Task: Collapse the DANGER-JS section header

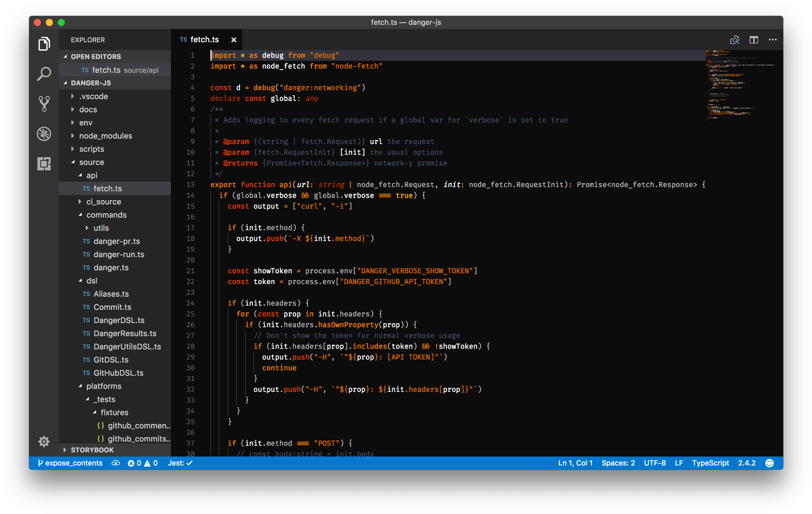Action: click(x=90, y=83)
